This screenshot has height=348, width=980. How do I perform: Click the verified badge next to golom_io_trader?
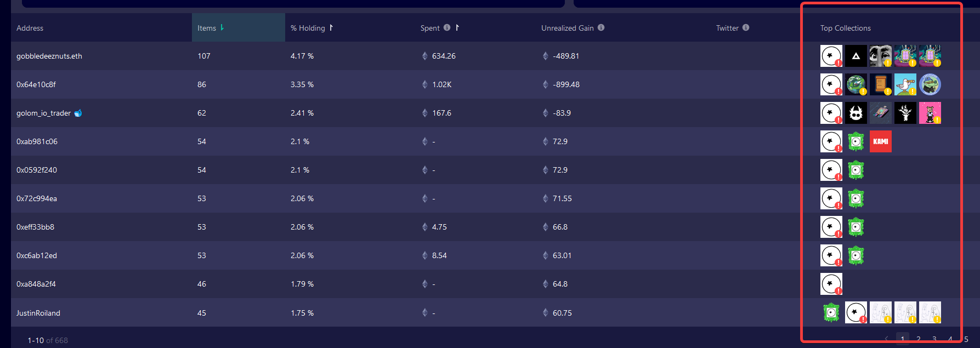pyautogui.click(x=78, y=113)
